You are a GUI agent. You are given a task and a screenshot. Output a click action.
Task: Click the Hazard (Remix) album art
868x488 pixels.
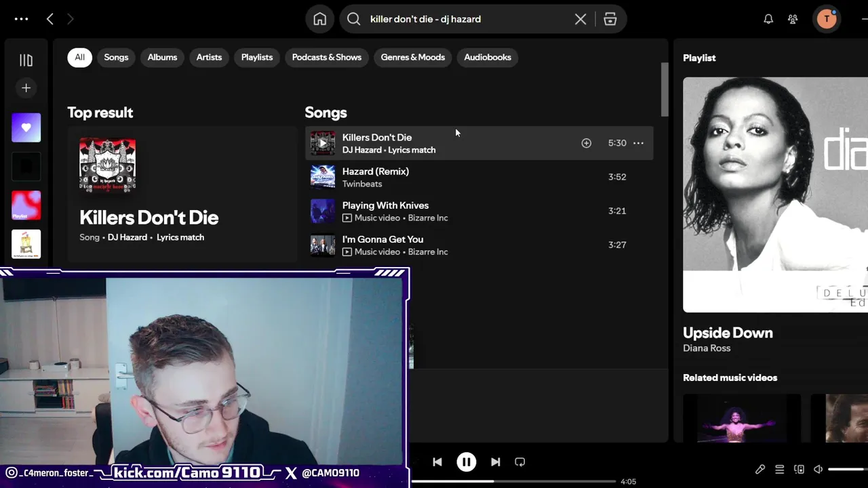click(323, 177)
